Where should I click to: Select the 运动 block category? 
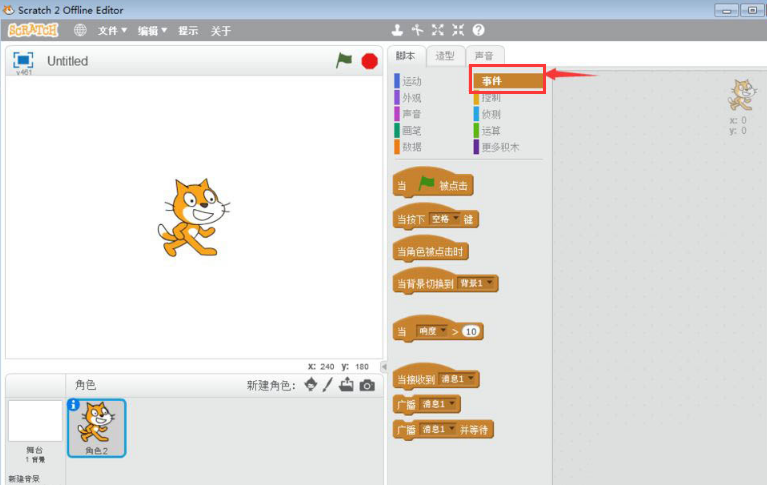(x=408, y=81)
